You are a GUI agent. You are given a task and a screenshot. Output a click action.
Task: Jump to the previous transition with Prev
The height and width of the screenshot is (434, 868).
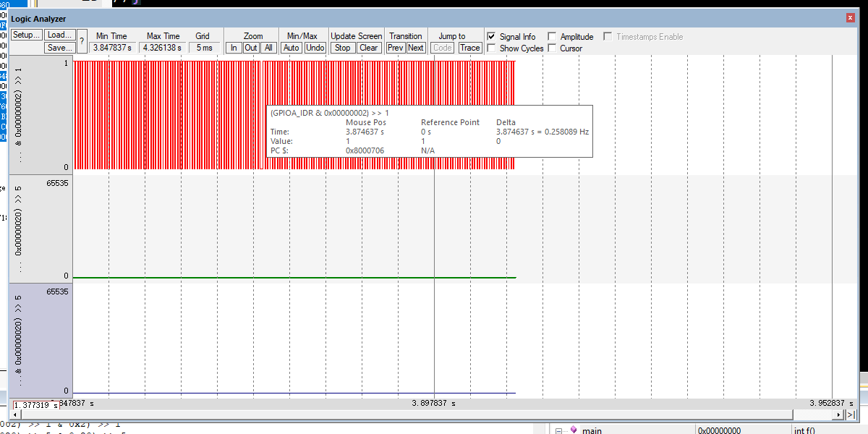[x=395, y=47]
